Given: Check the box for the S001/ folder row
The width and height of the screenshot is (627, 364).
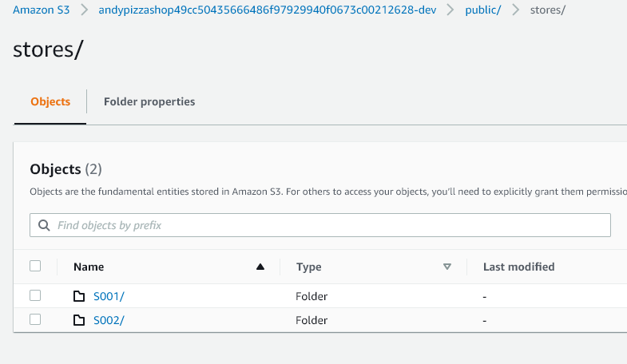Looking at the screenshot, I should tap(35, 295).
